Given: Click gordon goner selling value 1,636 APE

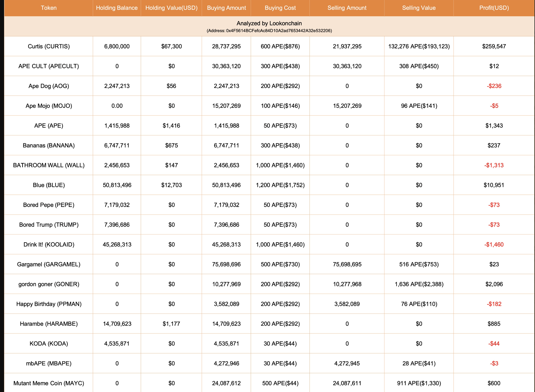Looking at the screenshot, I should coord(419,284).
